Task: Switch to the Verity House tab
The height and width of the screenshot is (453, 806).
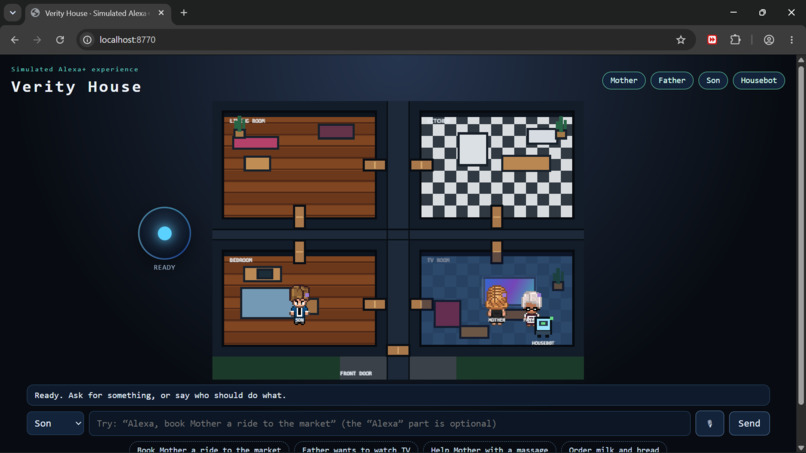Action: coord(98,13)
